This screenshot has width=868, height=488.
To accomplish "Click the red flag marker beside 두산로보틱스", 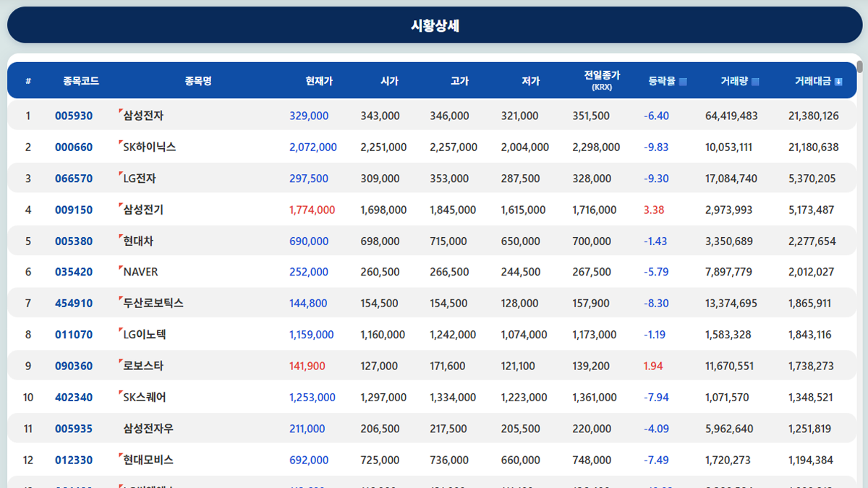I will 120,298.
